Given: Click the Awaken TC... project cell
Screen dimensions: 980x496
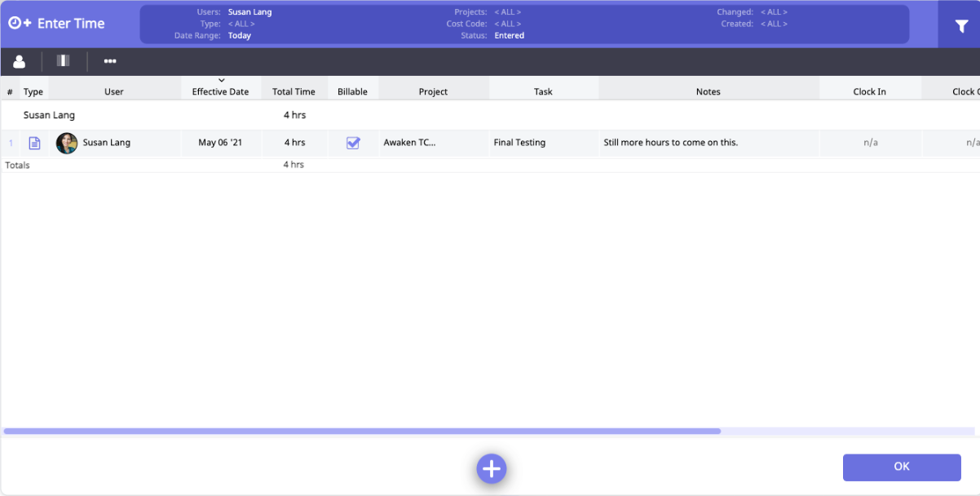Looking at the screenshot, I should 409,143.
